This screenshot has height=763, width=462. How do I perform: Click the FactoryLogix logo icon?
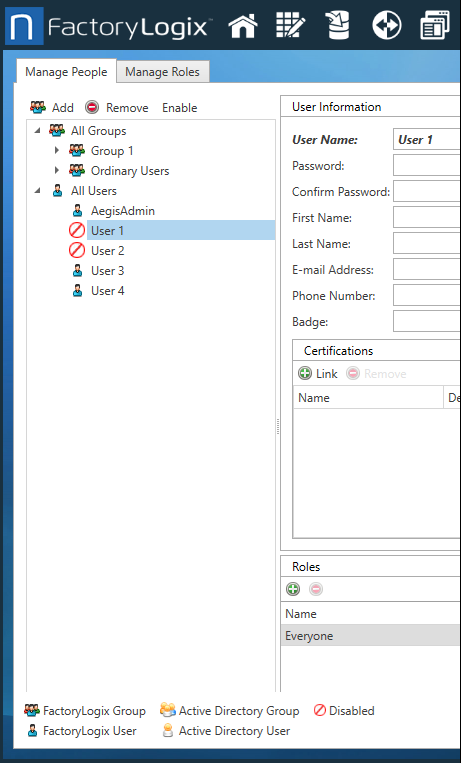point(24,26)
